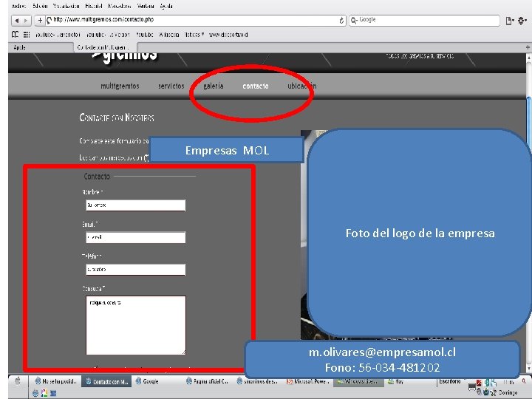Open the ubicación nav link

302,86
